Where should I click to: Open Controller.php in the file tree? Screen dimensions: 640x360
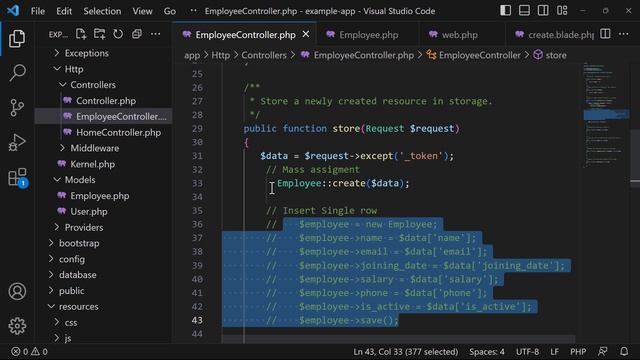pyautogui.click(x=106, y=101)
